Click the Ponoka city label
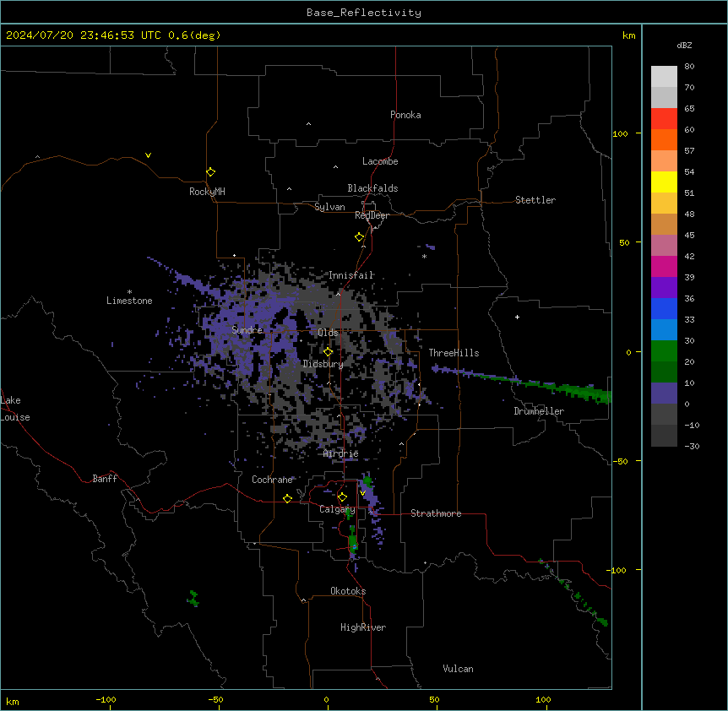This screenshot has height=711, width=728. [x=405, y=115]
